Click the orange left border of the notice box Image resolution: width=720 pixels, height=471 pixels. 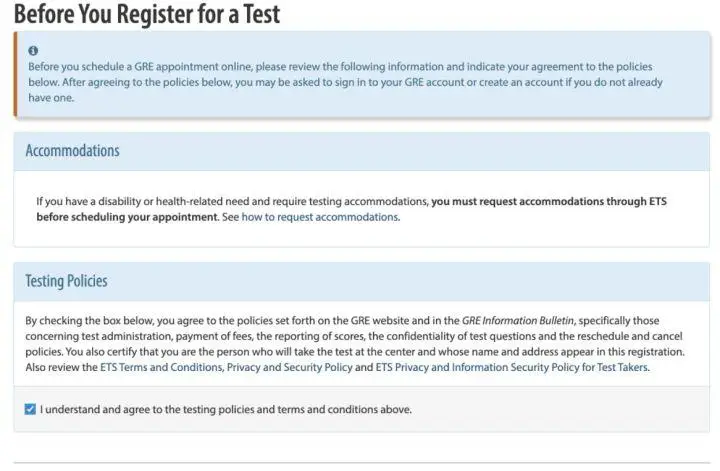click(15, 74)
